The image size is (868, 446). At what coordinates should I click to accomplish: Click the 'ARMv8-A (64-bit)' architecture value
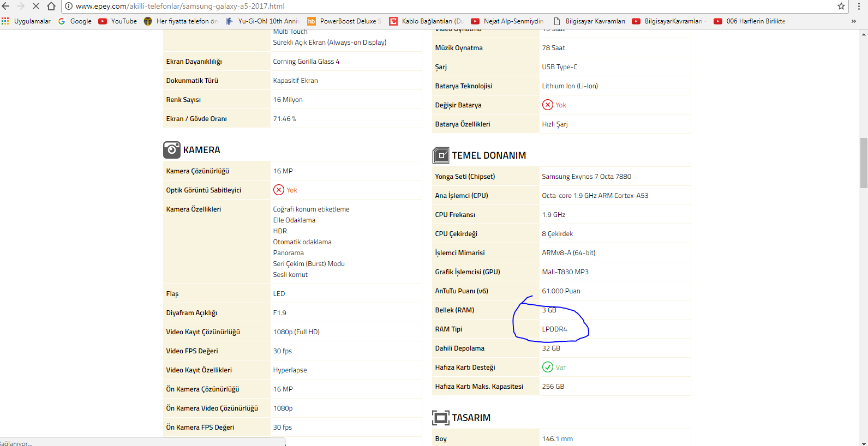pyautogui.click(x=568, y=253)
